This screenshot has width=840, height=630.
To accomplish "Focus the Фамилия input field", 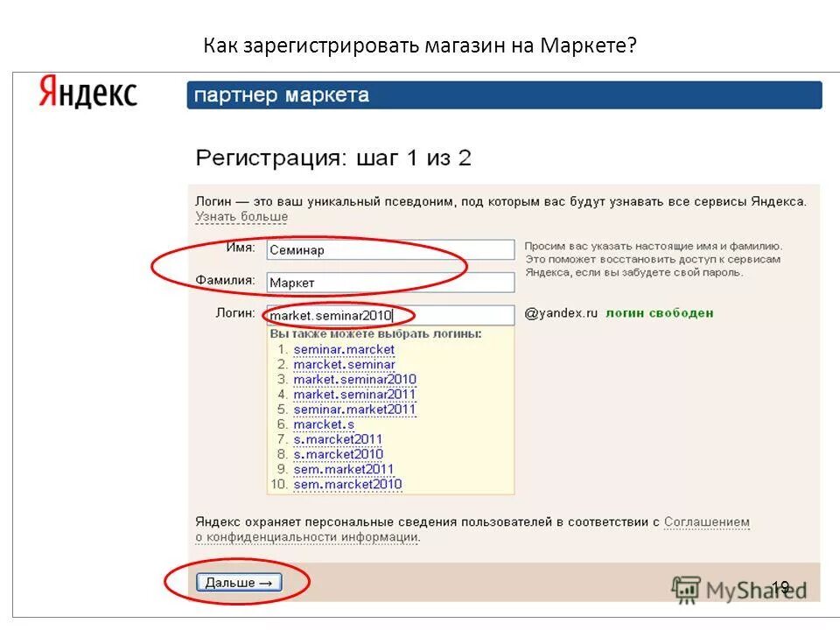I will coord(390,283).
